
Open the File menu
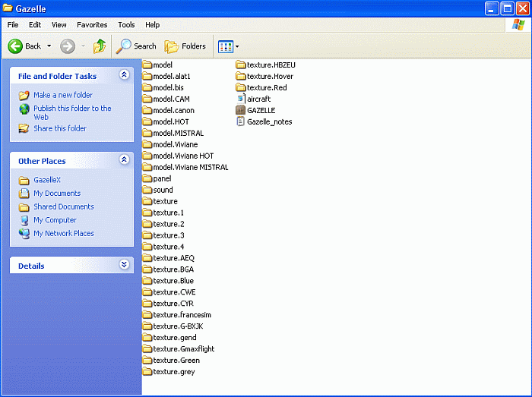point(13,25)
